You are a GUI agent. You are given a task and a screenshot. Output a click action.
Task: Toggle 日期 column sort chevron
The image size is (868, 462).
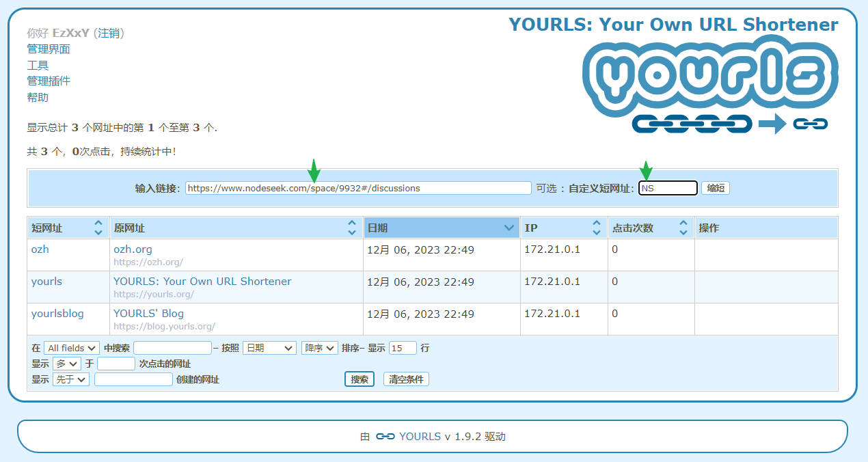[508, 228]
